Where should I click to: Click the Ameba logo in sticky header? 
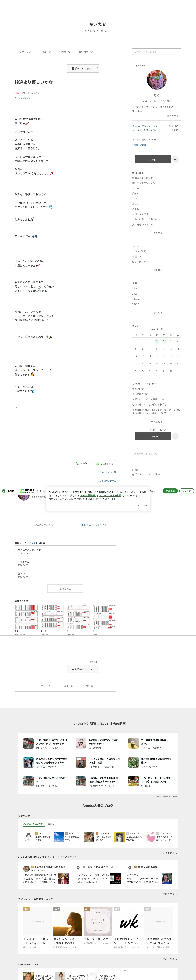coord(8,491)
